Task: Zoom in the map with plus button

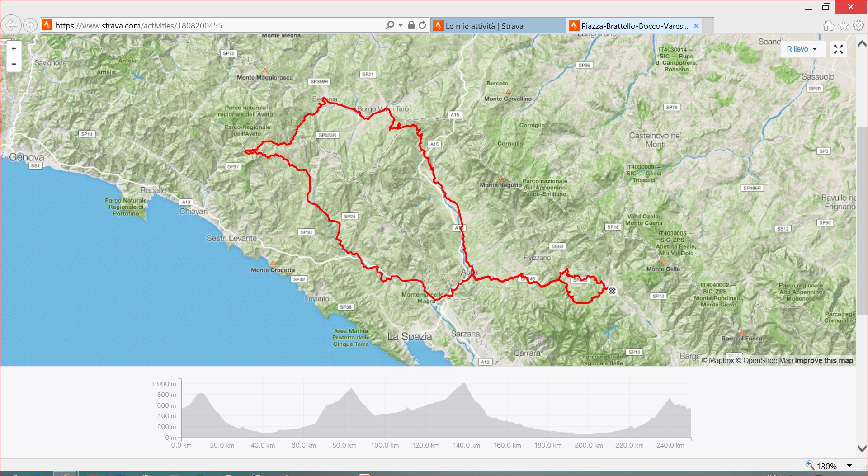Action: point(14,49)
